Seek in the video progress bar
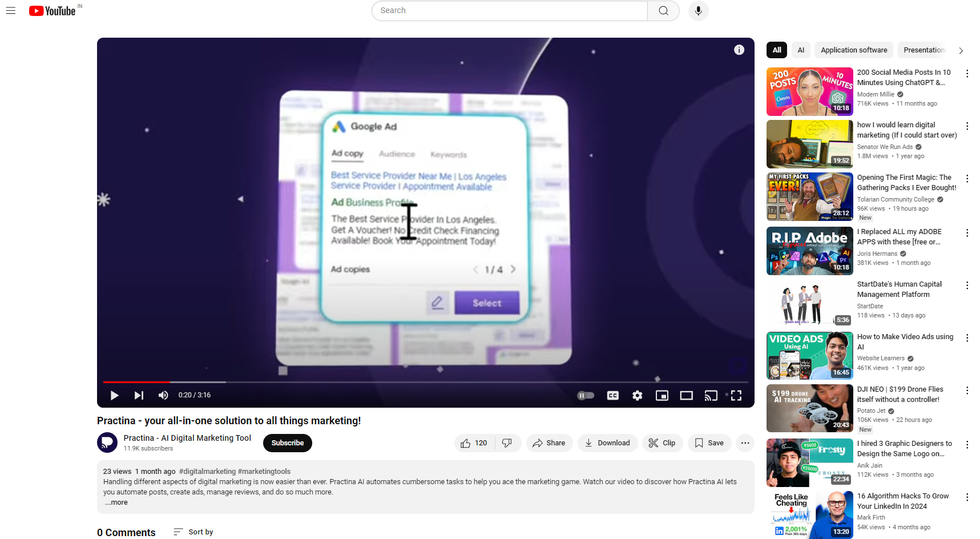This screenshot has width=980, height=539. [426, 382]
